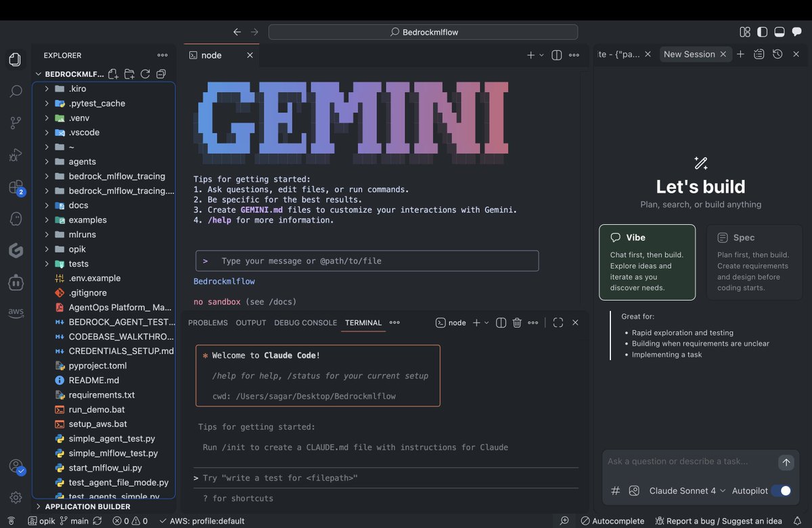
Task: Click the errors and warnings counter
Action: pos(131,521)
